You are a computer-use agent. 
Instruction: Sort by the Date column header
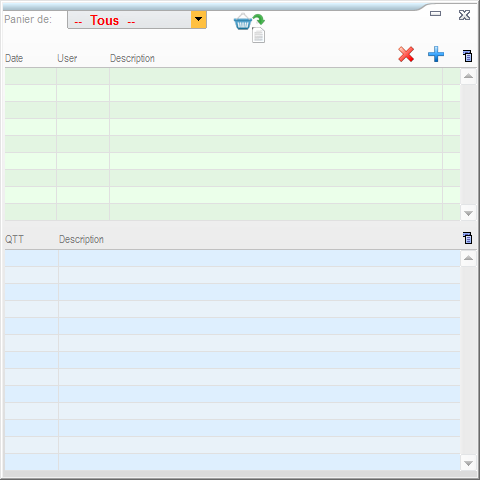[14, 58]
